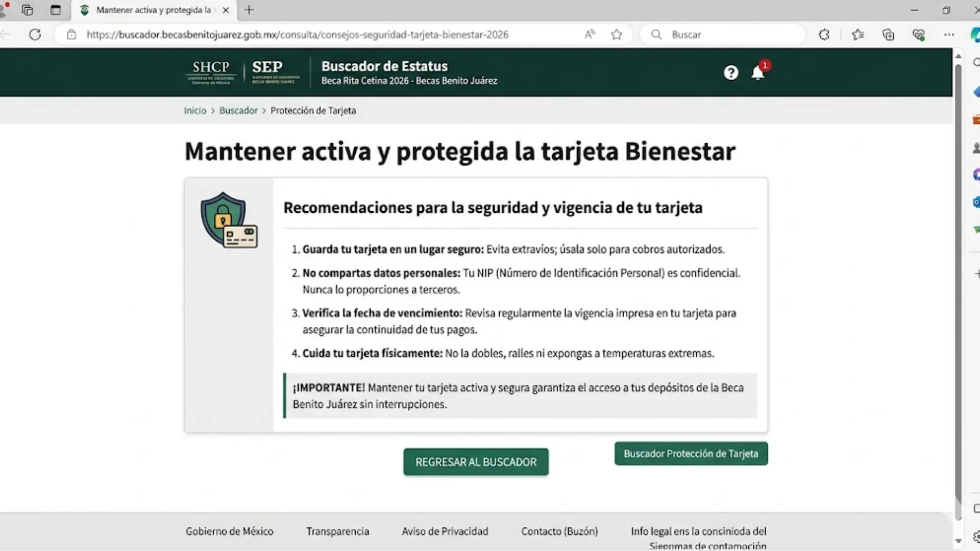Click the vertical scrollbar thumb
Viewport: 980px width, 551px height.
(958, 292)
